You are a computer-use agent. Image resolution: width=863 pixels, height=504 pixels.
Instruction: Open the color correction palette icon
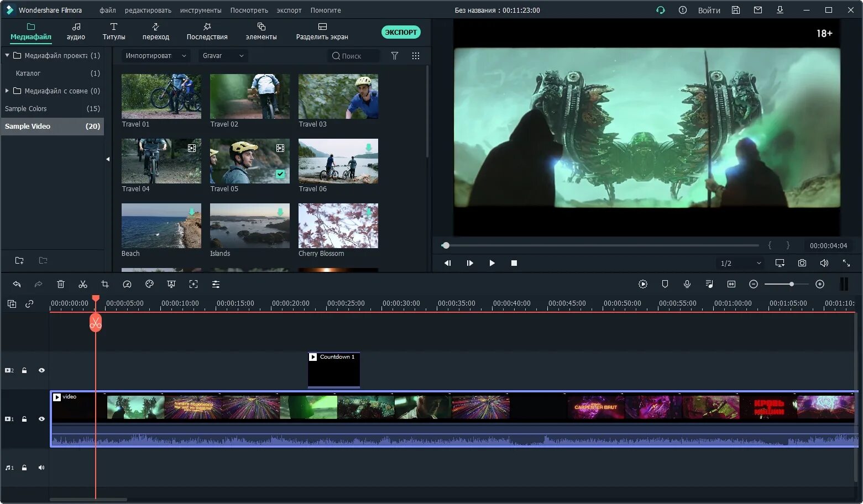[x=149, y=284]
